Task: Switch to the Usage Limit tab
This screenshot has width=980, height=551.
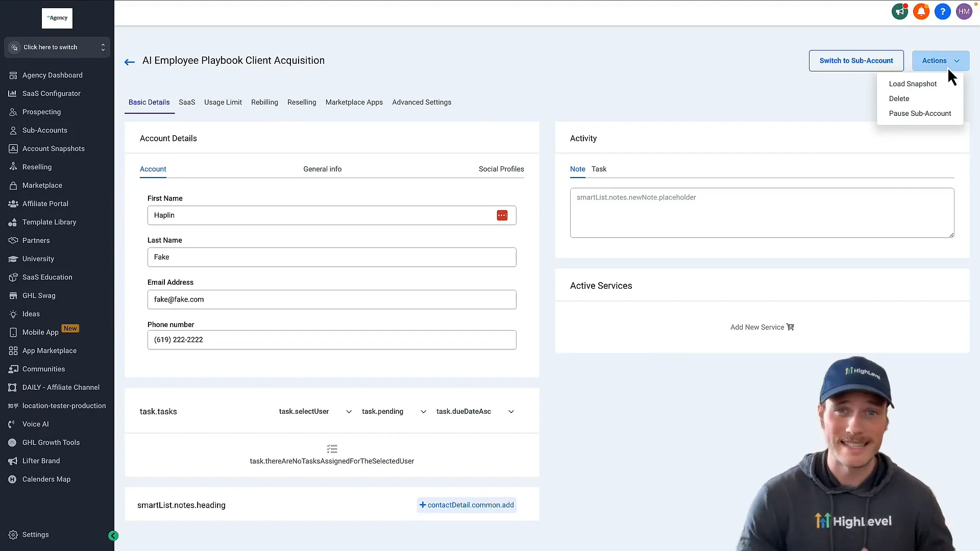Action: (x=223, y=102)
